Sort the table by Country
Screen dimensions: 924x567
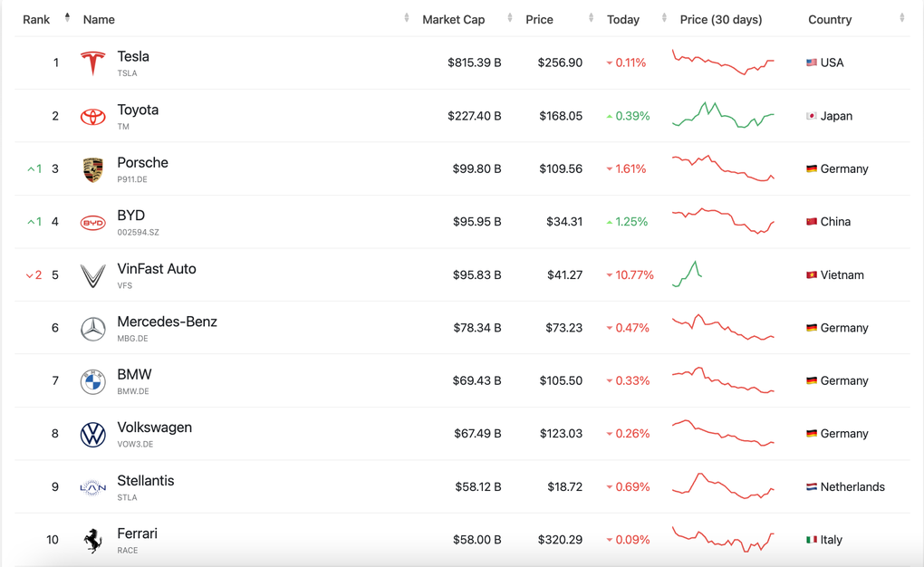(830, 19)
